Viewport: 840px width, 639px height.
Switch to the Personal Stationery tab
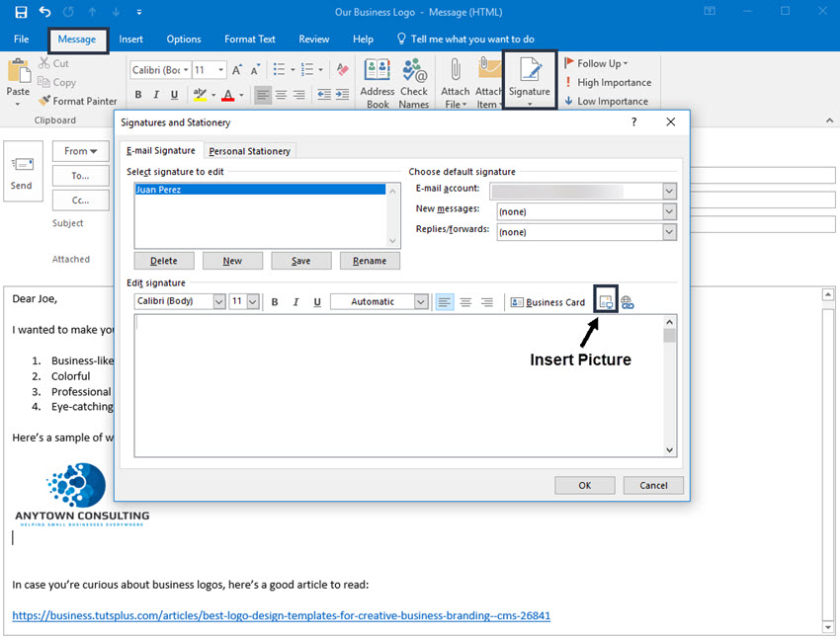click(x=249, y=150)
